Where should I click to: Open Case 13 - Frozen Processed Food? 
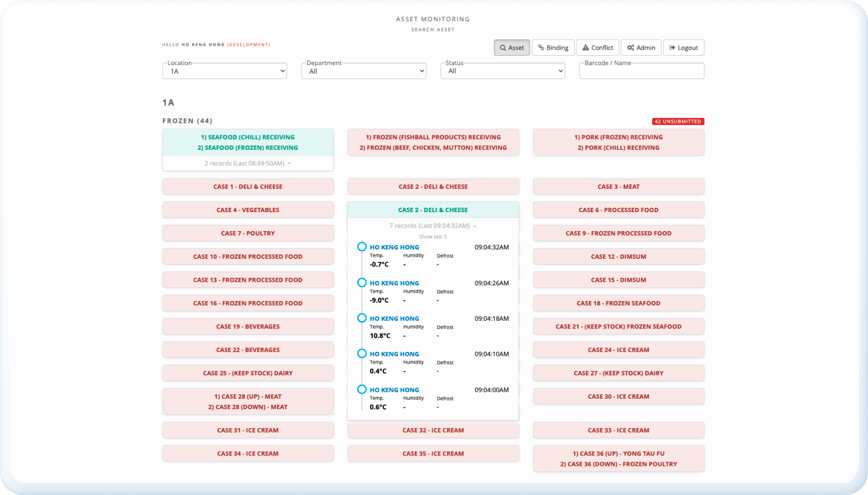click(x=248, y=280)
